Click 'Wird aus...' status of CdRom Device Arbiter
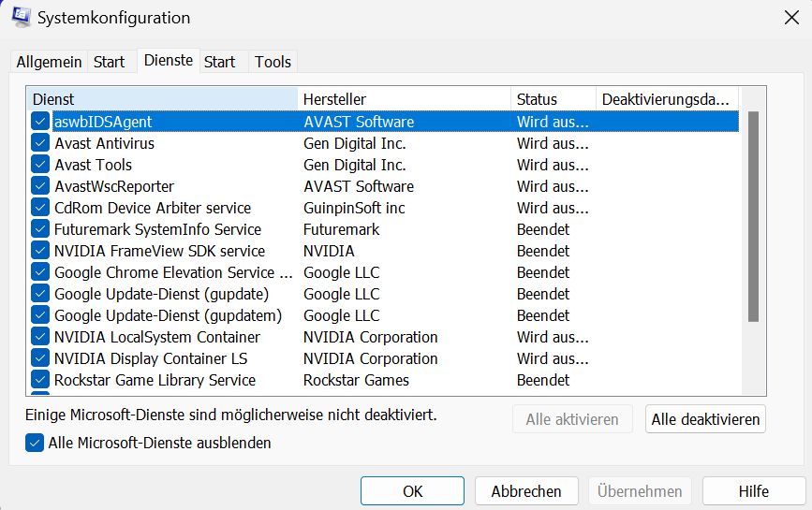 pyautogui.click(x=553, y=208)
